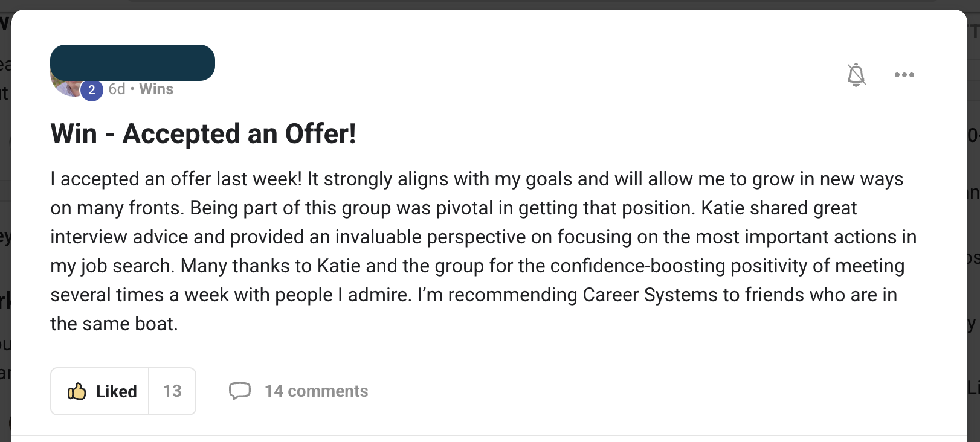Click the dark overlay above the post card
The image size is (980, 442).
coord(483,4)
